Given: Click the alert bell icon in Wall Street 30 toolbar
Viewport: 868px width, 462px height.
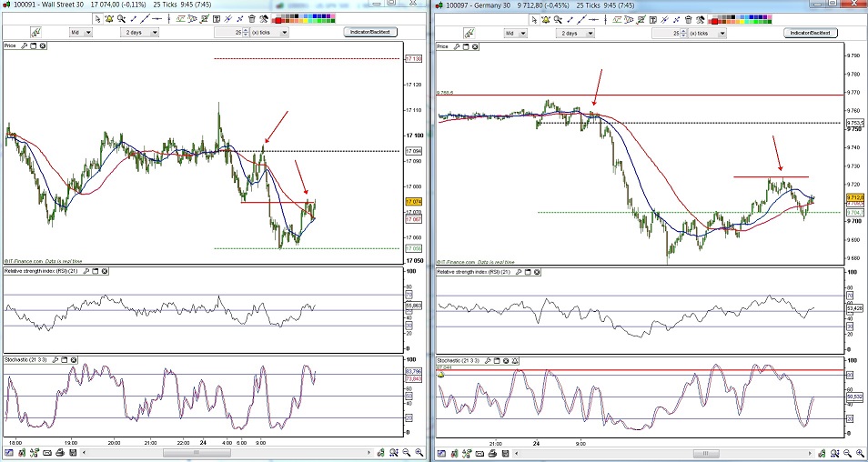Looking at the screenshot, I should pyautogui.click(x=109, y=19).
